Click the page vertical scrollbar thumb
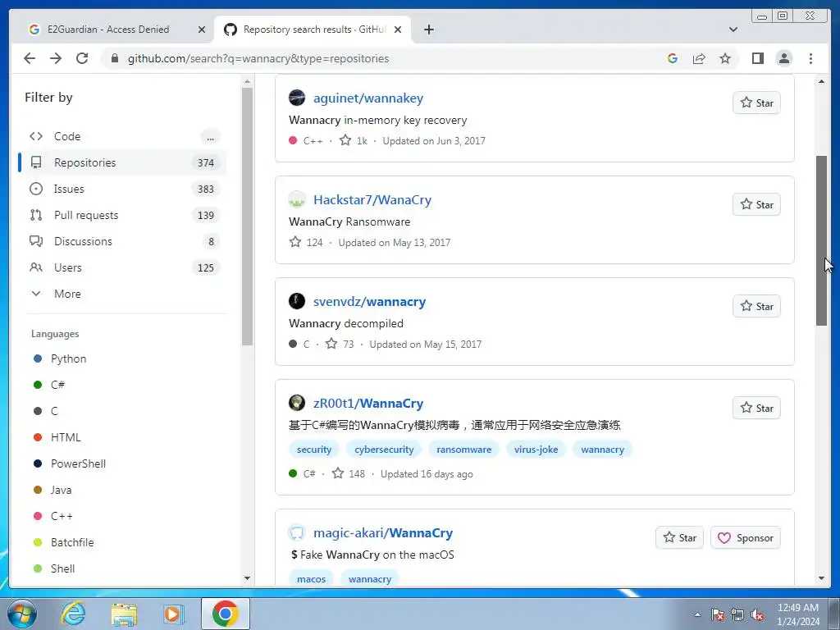This screenshot has width=840, height=630. click(821, 240)
